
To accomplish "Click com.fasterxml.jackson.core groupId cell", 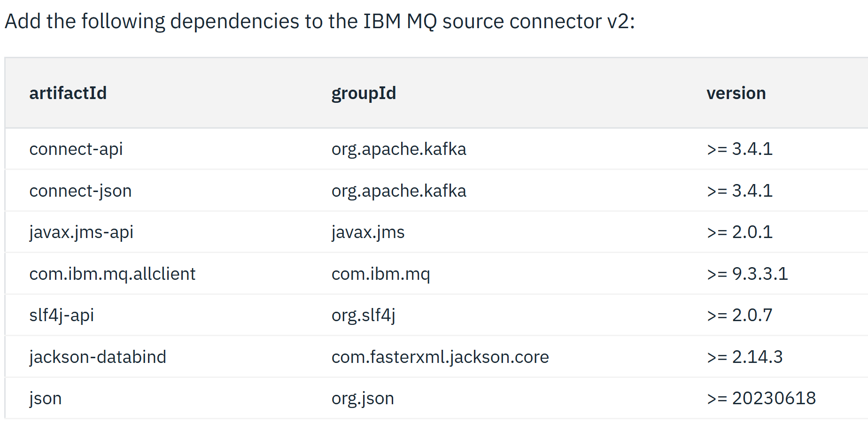I will (x=440, y=357).
